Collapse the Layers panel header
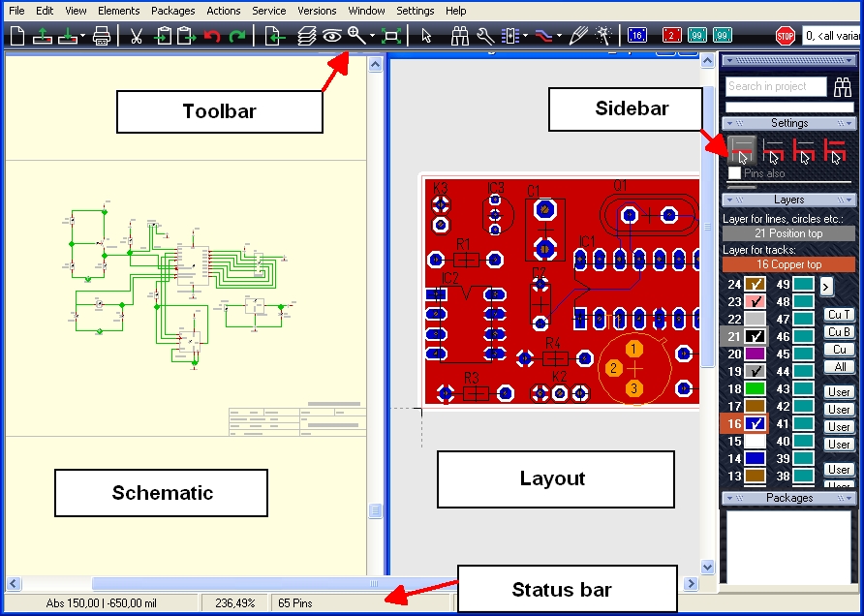The image size is (864, 616). [x=788, y=200]
